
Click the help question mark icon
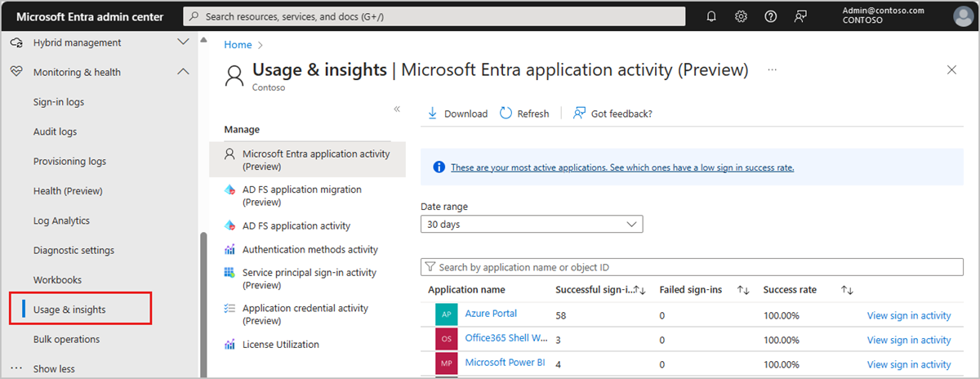coord(770,16)
